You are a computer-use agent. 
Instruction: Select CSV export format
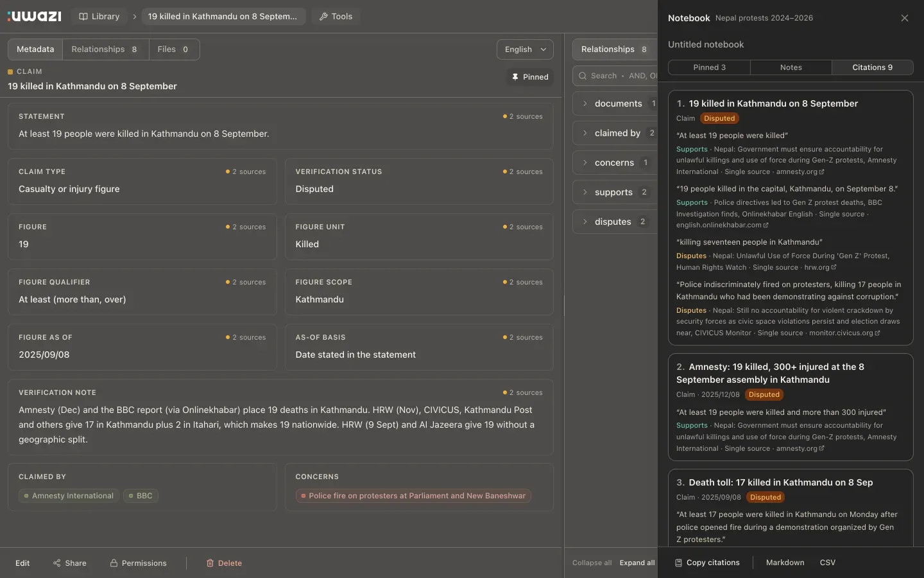[828, 563]
